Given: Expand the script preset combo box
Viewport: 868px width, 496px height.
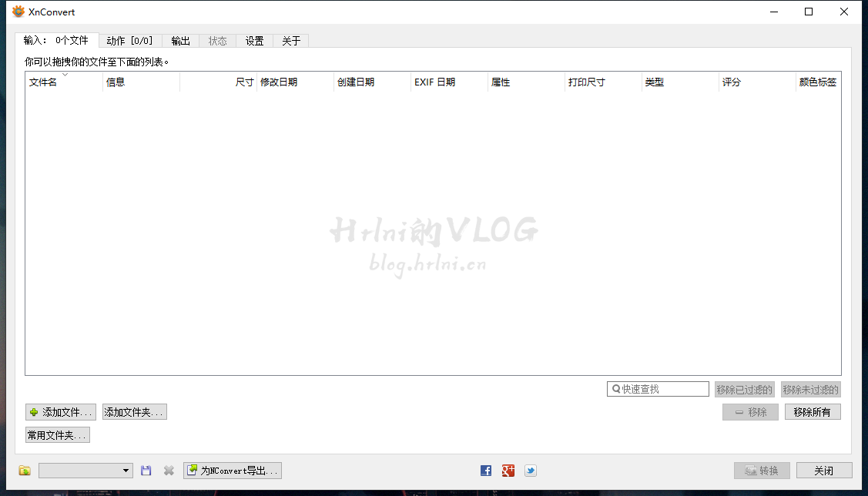Looking at the screenshot, I should click(x=85, y=471).
